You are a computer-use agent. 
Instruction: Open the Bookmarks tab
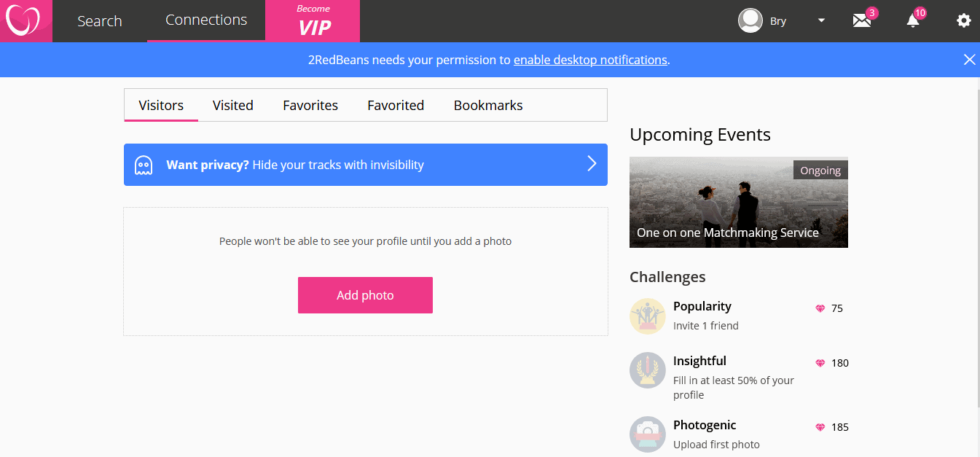pyautogui.click(x=488, y=105)
